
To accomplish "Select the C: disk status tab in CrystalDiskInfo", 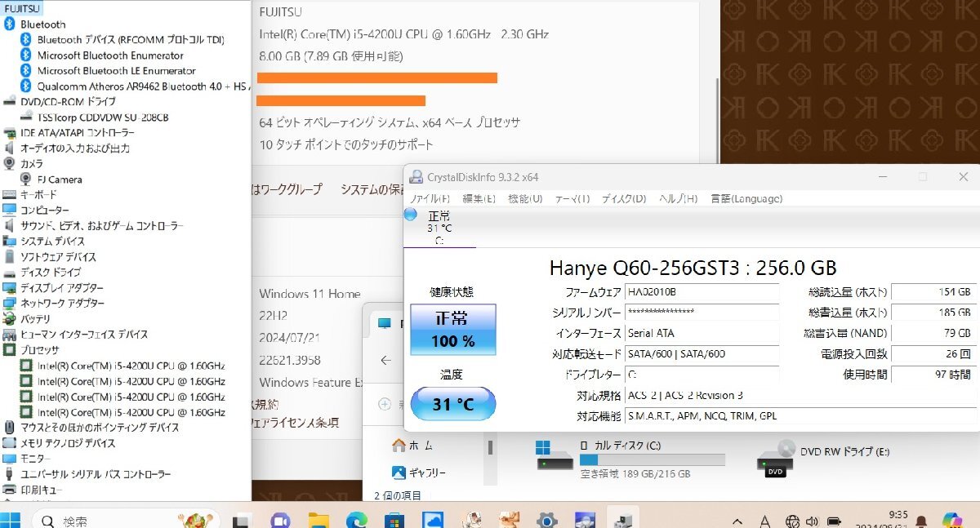I will 439,227.
